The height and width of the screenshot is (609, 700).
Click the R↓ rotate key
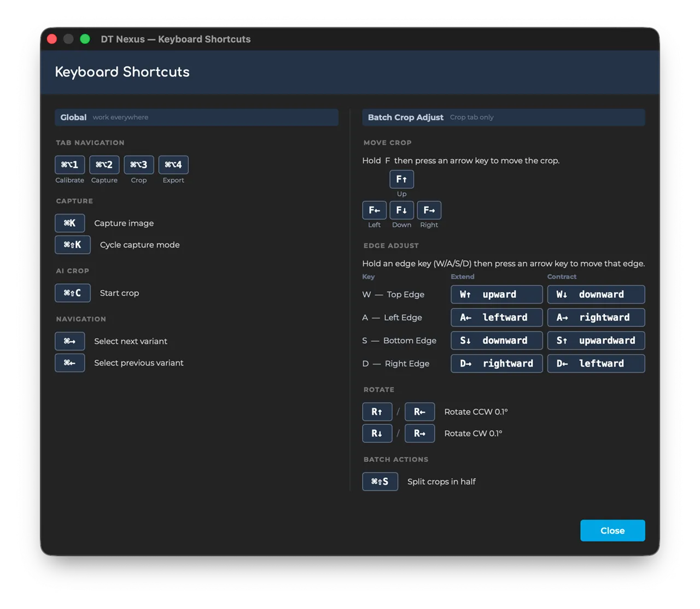377,434
